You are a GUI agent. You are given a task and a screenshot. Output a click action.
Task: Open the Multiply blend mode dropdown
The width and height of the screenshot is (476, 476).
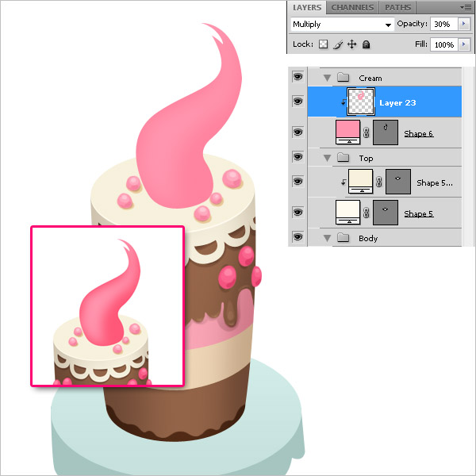click(342, 25)
